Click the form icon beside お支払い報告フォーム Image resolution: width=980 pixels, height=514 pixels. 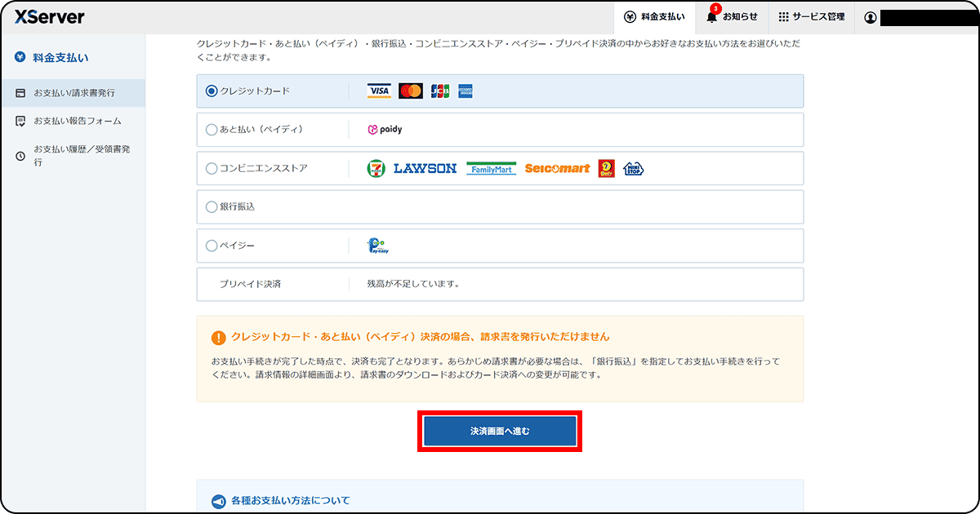click(x=20, y=121)
